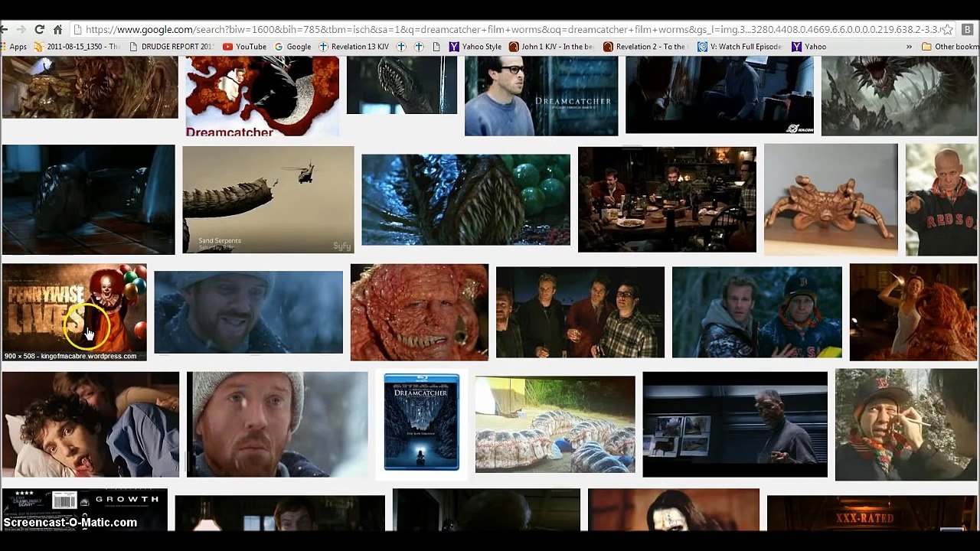Open the two men talking in snow thumbnail
The width and height of the screenshot is (980, 551).
pyautogui.click(x=757, y=312)
